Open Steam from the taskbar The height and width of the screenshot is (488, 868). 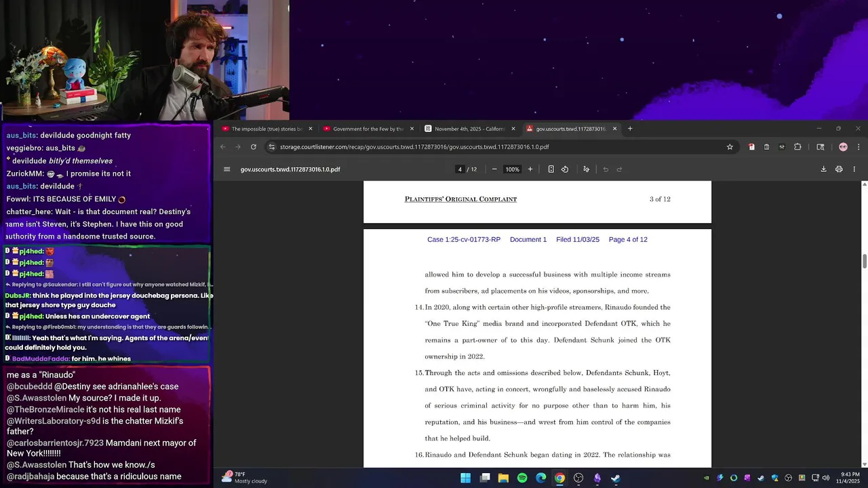(616, 478)
